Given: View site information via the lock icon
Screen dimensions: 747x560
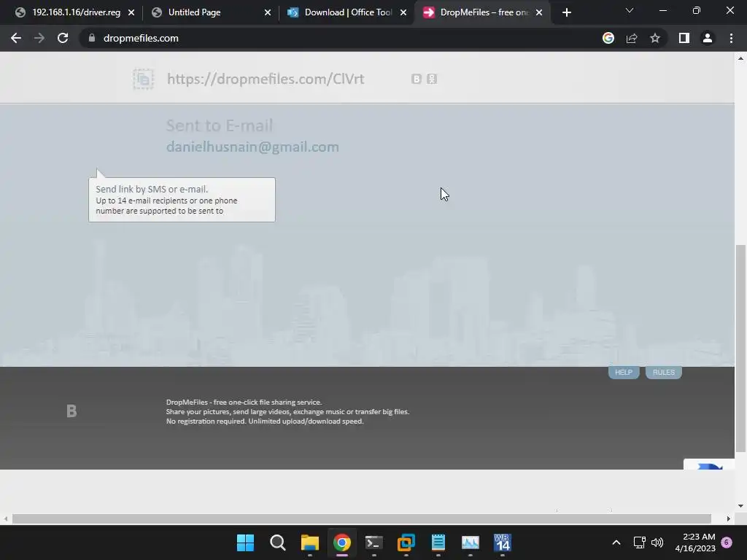Looking at the screenshot, I should tap(92, 38).
